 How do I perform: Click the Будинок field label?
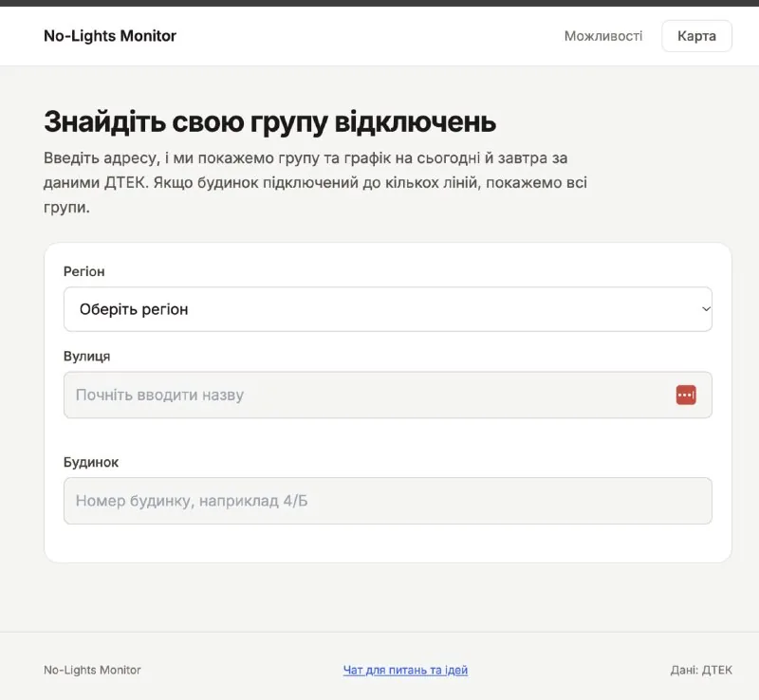point(90,462)
